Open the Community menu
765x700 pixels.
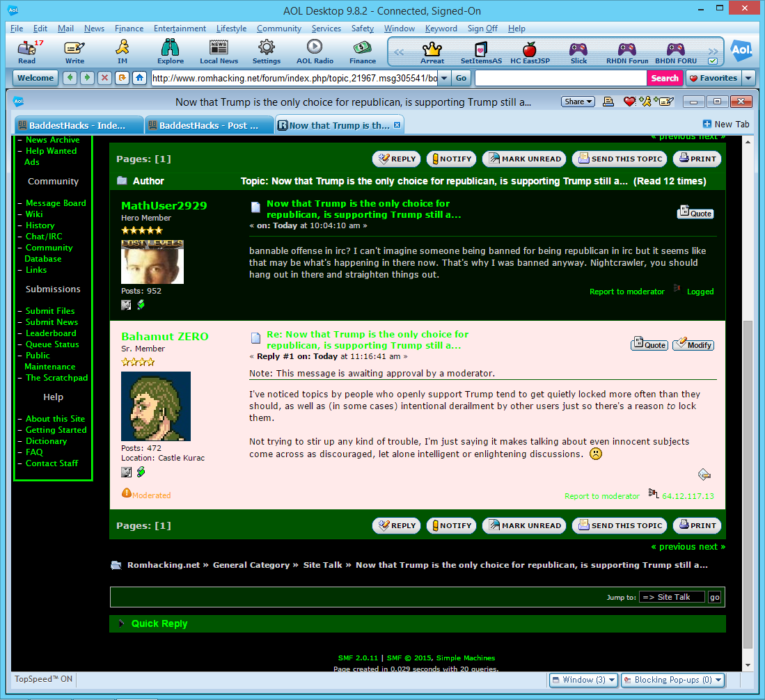tap(278, 29)
